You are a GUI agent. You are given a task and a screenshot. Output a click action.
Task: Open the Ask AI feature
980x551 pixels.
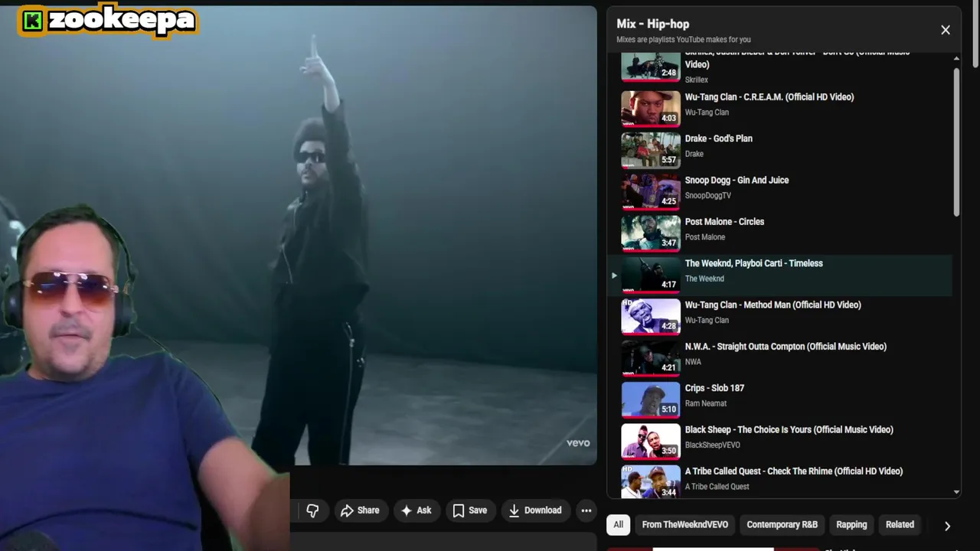click(416, 510)
